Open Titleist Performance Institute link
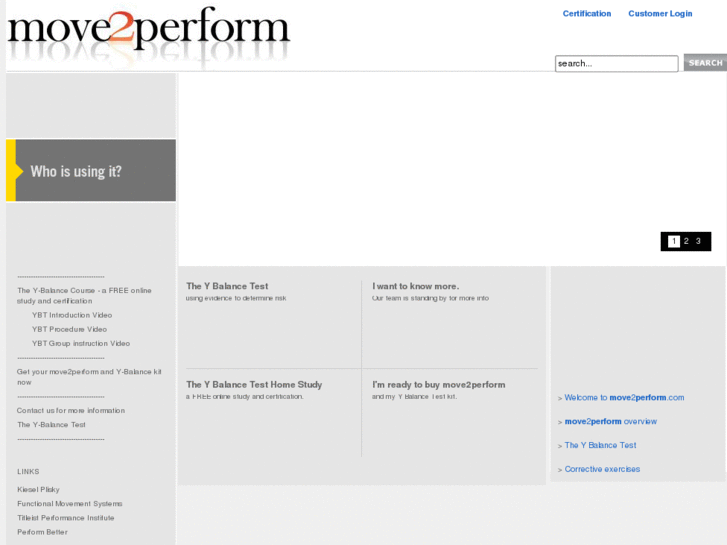The height and width of the screenshot is (545, 727). pos(65,518)
